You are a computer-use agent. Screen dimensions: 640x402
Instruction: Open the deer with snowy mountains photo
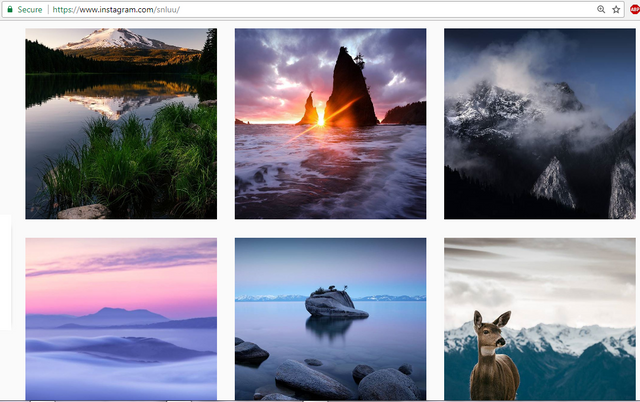540,319
